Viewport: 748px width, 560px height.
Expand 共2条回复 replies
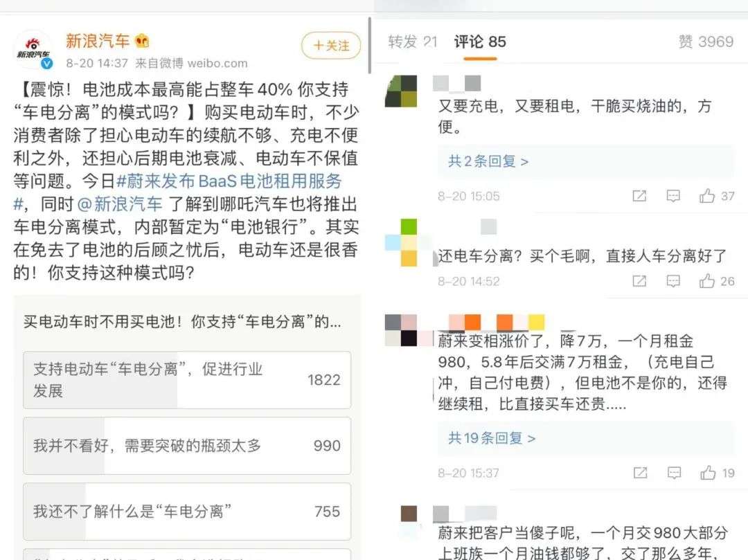[488, 161]
